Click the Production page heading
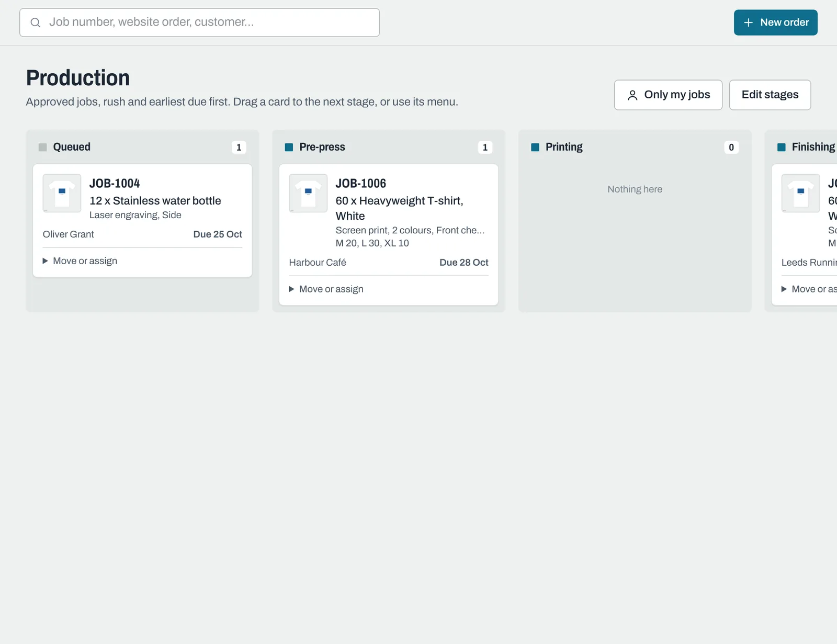The image size is (837, 644). (78, 78)
